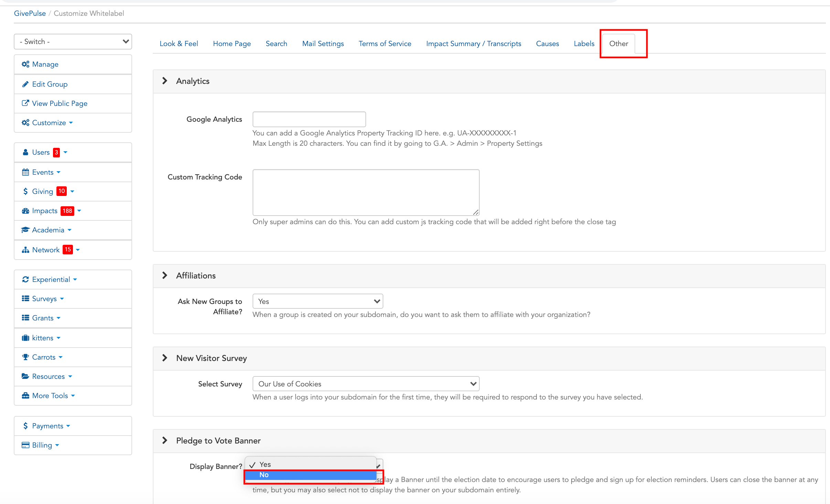Image resolution: width=830 pixels, height=504 pixels.
Task: Switch to the Labels tab
Action: (x=584, y=44)
